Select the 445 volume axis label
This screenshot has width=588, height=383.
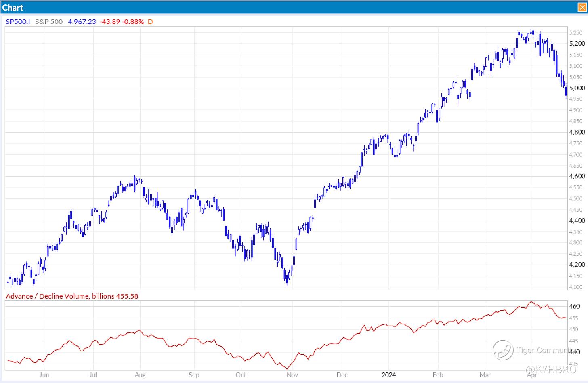[x=574, y=341]
